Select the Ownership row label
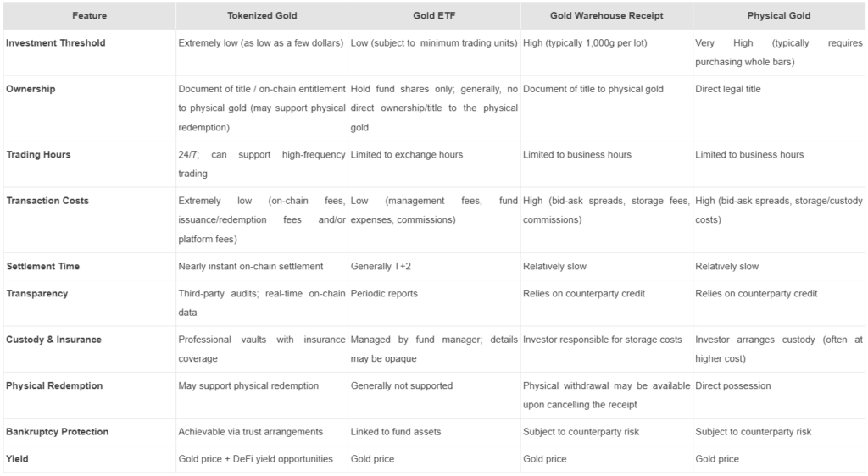Image resolution: width=868 pixels, height=476 pixels. (31, 89)
